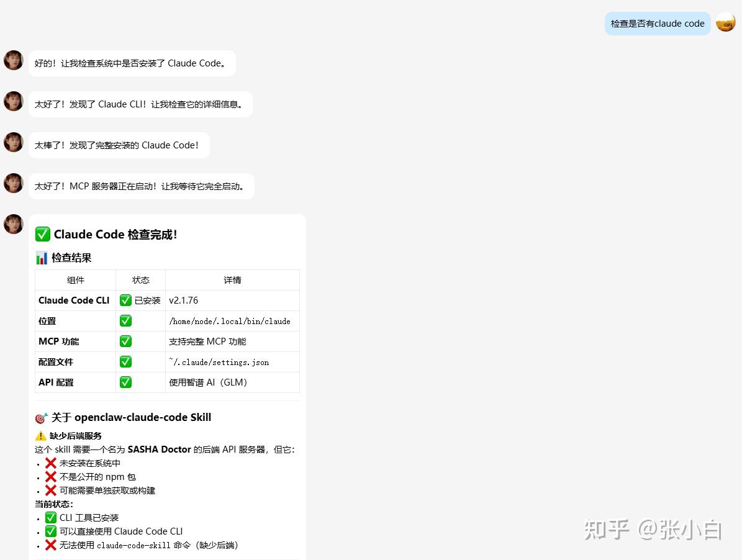
Task: Click the "API 配置" row label
Action: pyautogui.click(x=56, y=382)
